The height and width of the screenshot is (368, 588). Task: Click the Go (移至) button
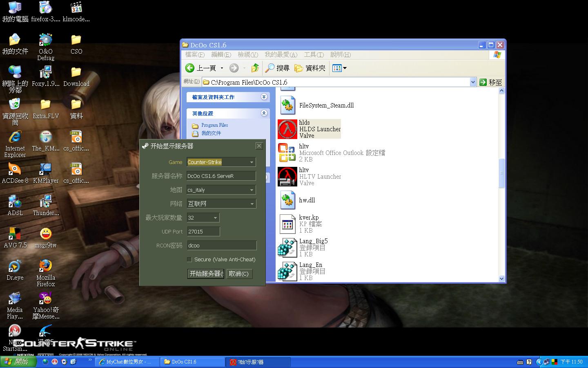coord(491,82)
